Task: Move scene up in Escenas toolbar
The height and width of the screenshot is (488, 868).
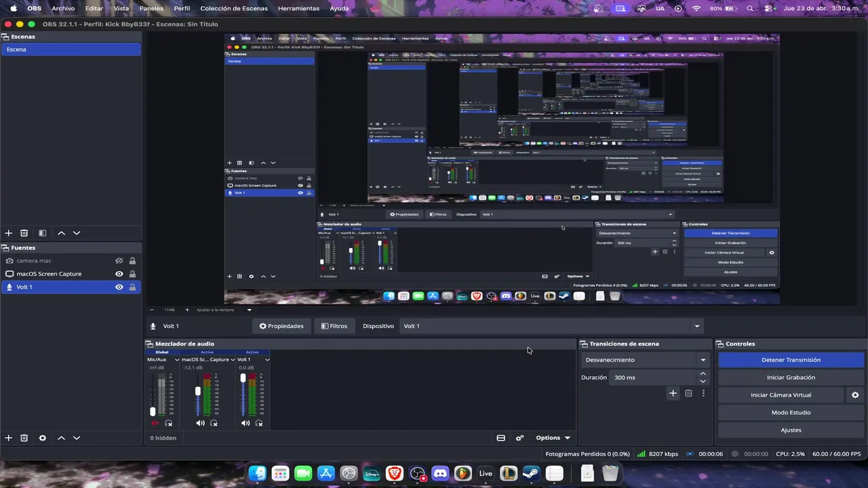Action: pyautogui.click(x=61, y=233)
